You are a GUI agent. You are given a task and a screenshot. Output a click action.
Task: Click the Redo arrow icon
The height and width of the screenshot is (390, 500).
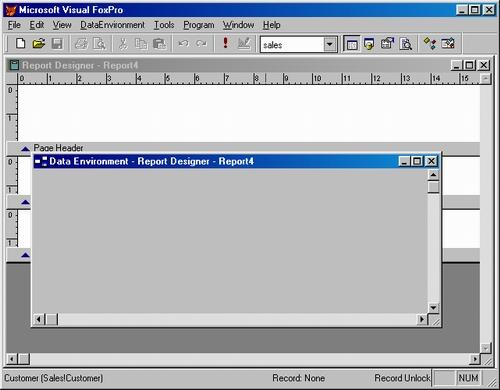201,44
